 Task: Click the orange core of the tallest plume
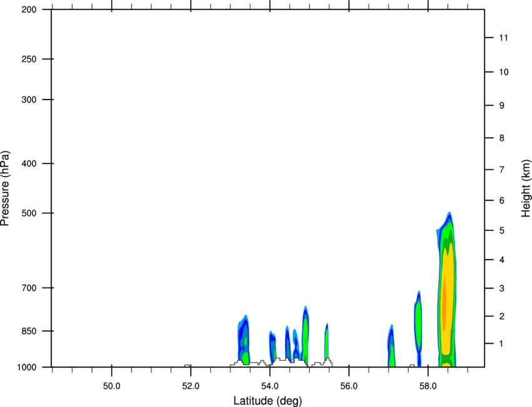click(444, 302)
